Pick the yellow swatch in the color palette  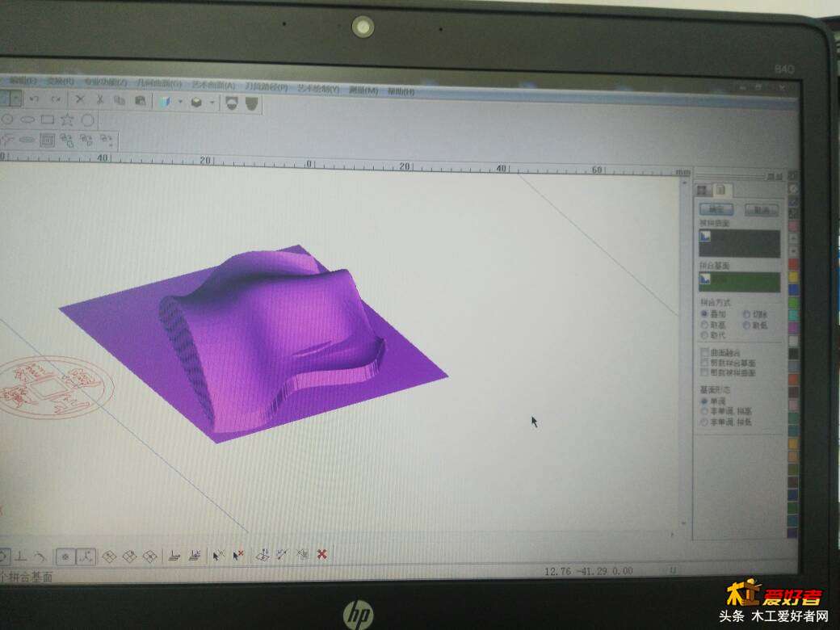click(793, 277)
